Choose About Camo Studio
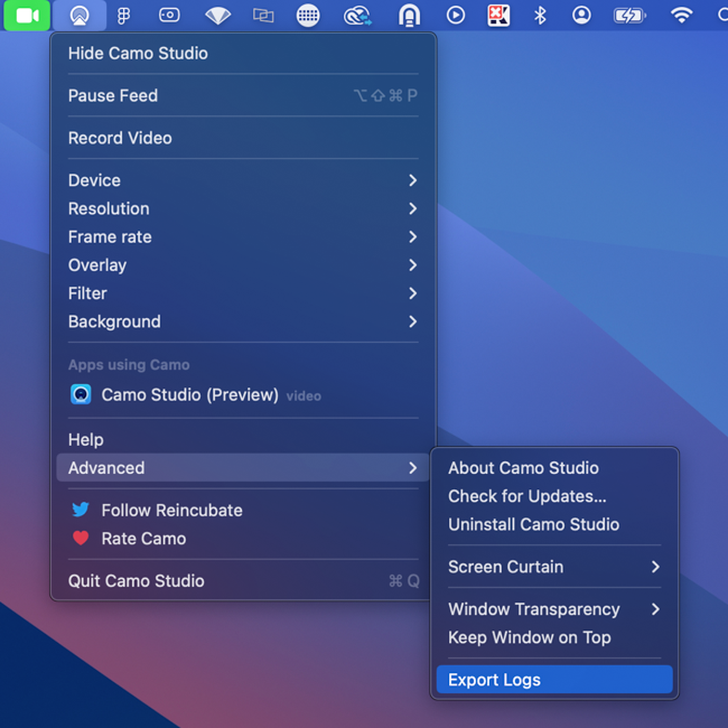728x728 pixels. (554, 468)
